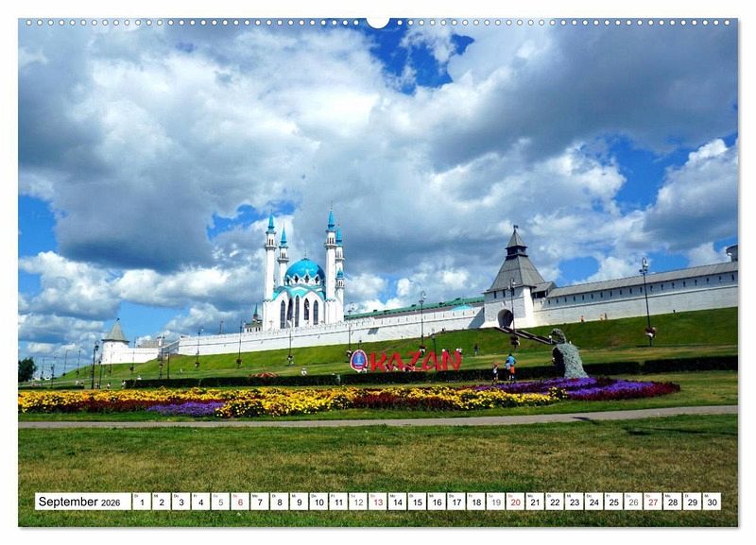Select red day 20 in the calendar strip
Screen dimensions: 756x545
pyautogui.click(x=515, y=502)
